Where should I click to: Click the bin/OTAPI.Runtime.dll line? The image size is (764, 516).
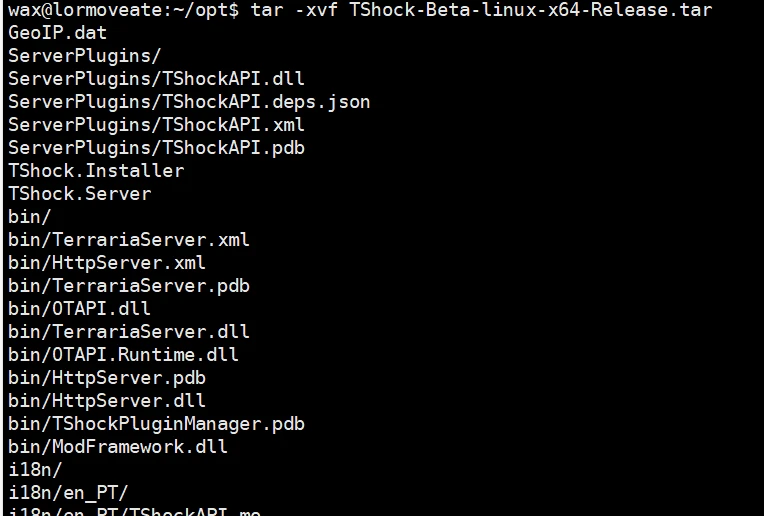[124, 355]
